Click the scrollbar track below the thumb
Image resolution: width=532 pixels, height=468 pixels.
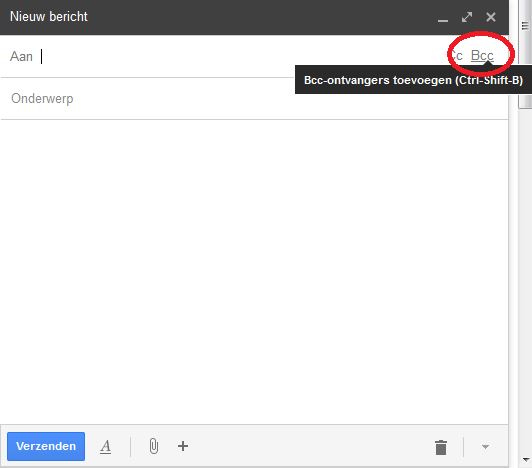[x=525, y=282]
